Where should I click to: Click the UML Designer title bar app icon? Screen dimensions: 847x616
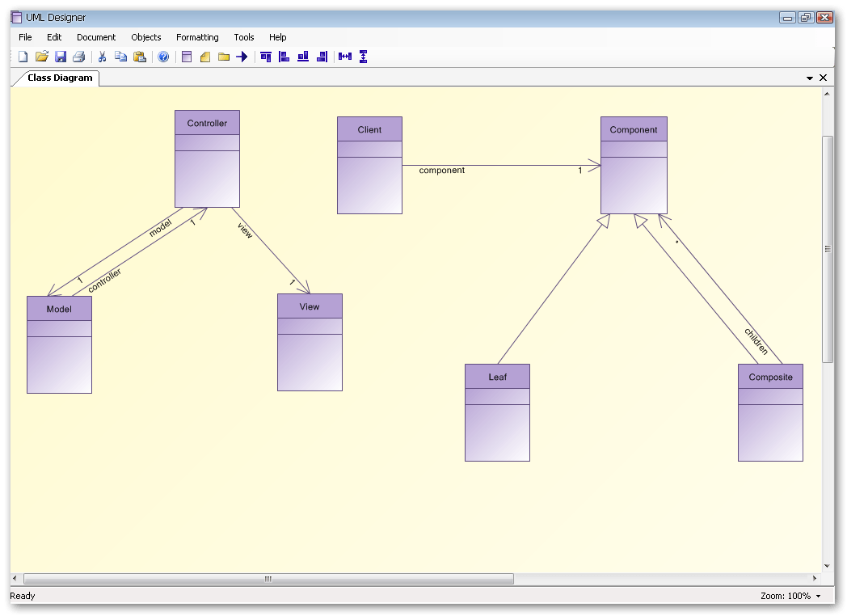pos(17,17)
